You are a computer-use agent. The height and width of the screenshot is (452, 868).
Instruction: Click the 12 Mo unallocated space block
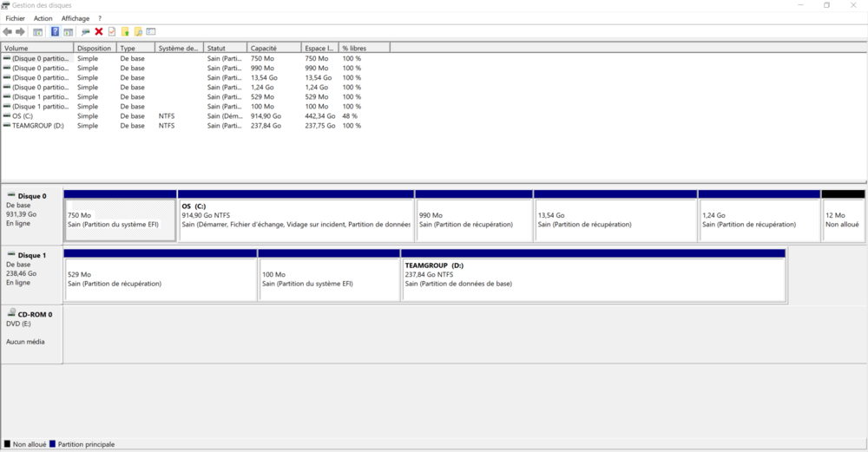[x=843, y=219]
